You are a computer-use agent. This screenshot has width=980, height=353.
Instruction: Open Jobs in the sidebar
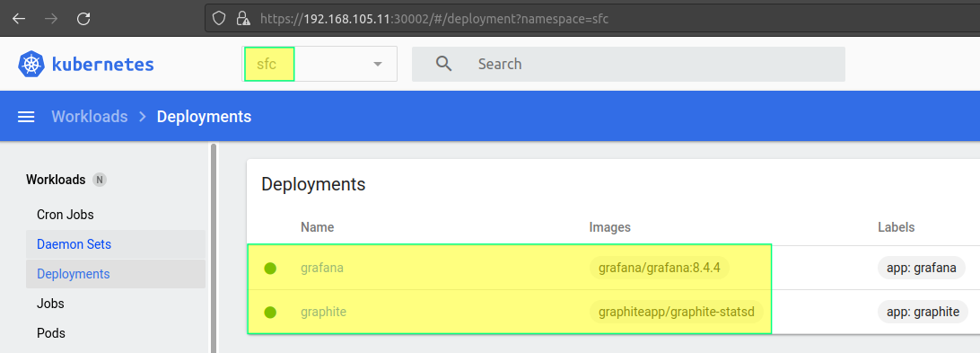click(x=50, y=304)
